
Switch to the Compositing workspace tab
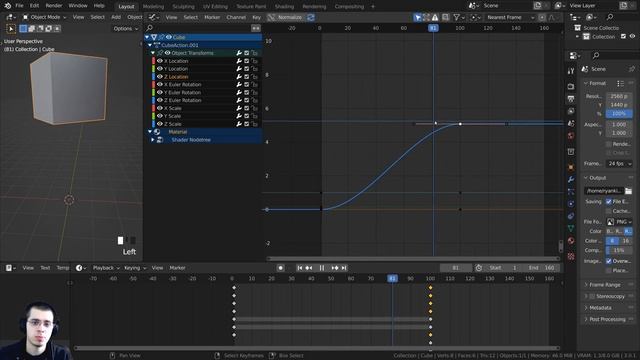coord(349,7)
